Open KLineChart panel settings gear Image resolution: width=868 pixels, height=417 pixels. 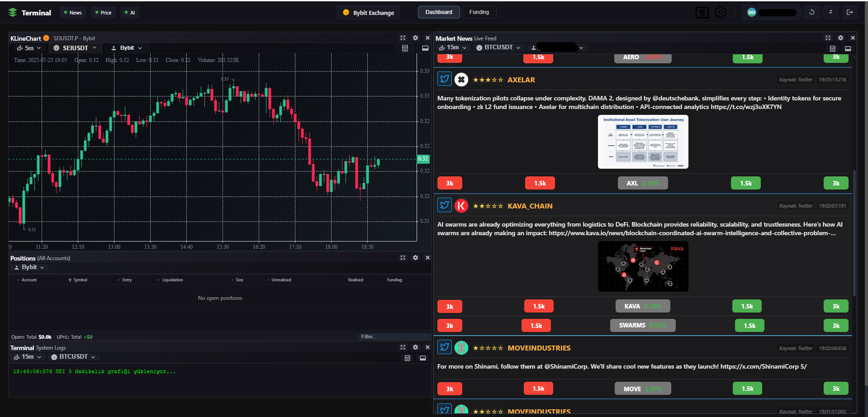(x=415, y=38)
